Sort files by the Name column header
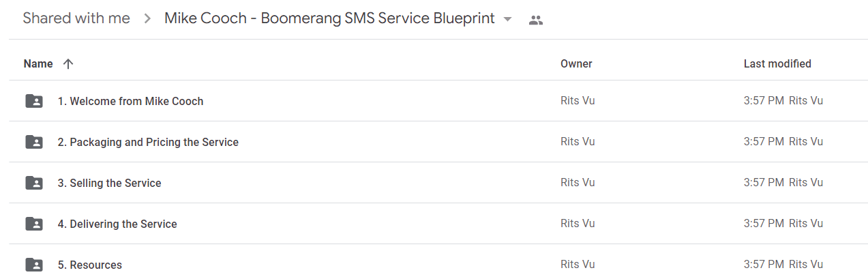The height and width of the screenshot is (279, 868). tap(38, 63)
